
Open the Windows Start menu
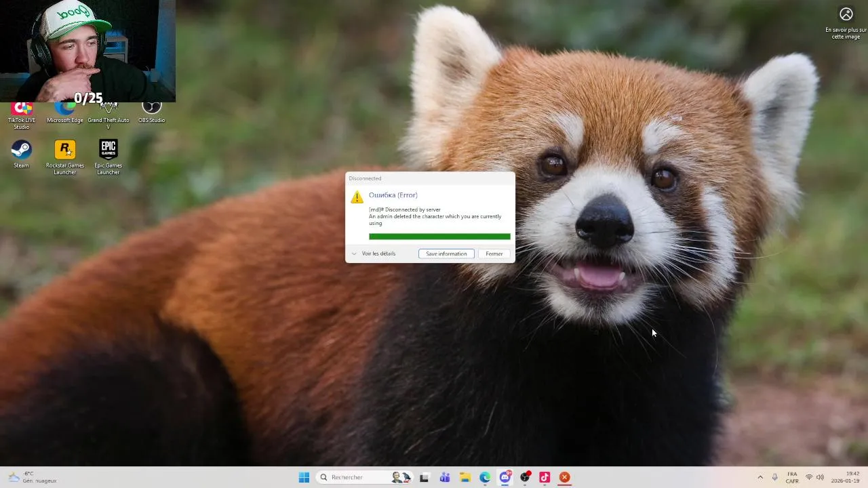point(304,477)
